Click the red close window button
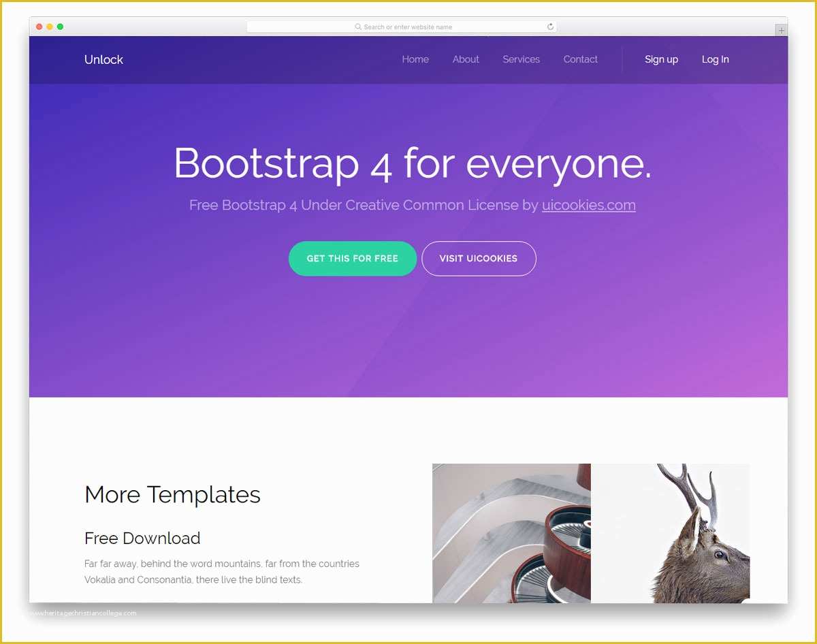The image size is (817, 644). point(39,27)
